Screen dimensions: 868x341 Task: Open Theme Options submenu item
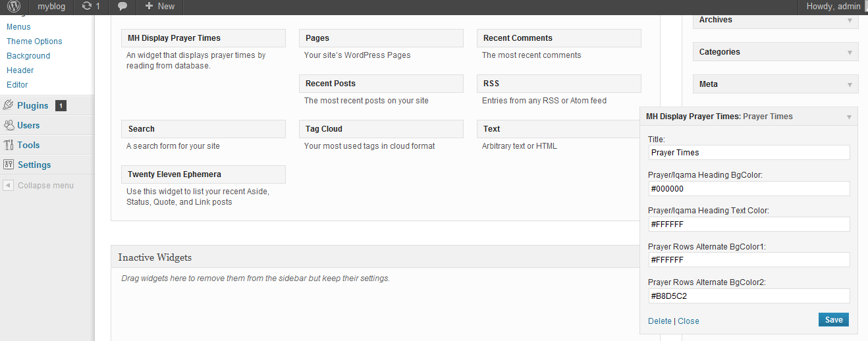pos(34,41)
